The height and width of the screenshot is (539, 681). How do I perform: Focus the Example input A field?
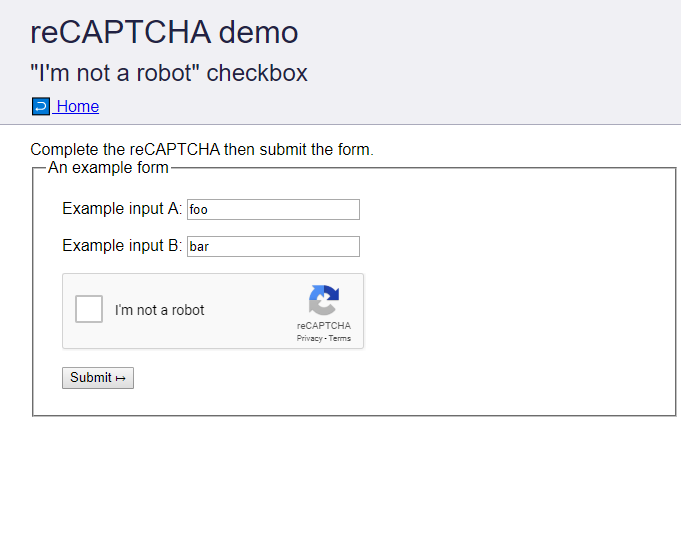pyautogui.click(x=272, y=209)
